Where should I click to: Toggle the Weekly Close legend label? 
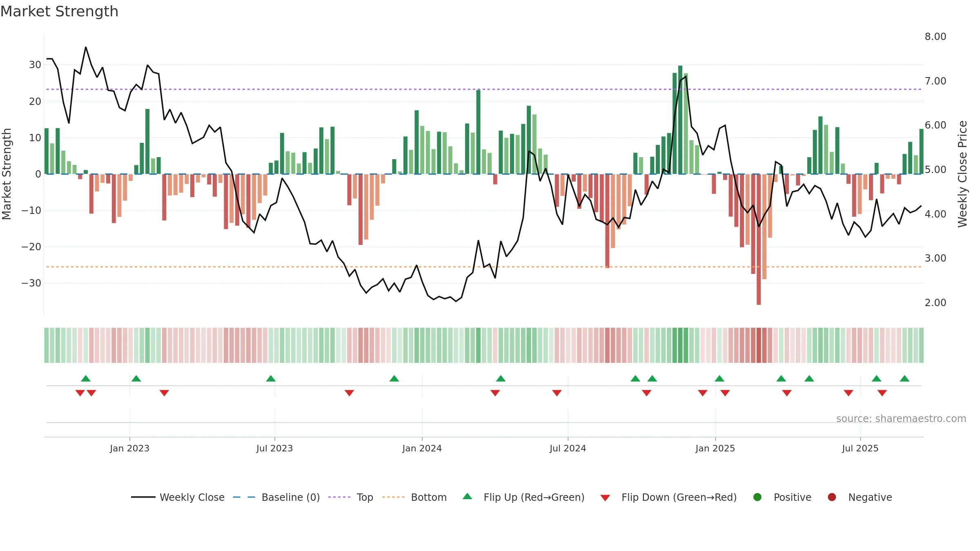point(192,498)
